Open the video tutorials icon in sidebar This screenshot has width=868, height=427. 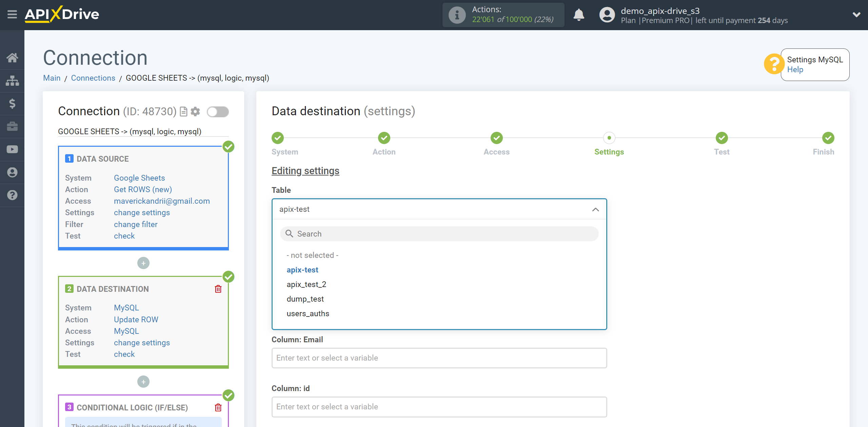tap(12, 149)
